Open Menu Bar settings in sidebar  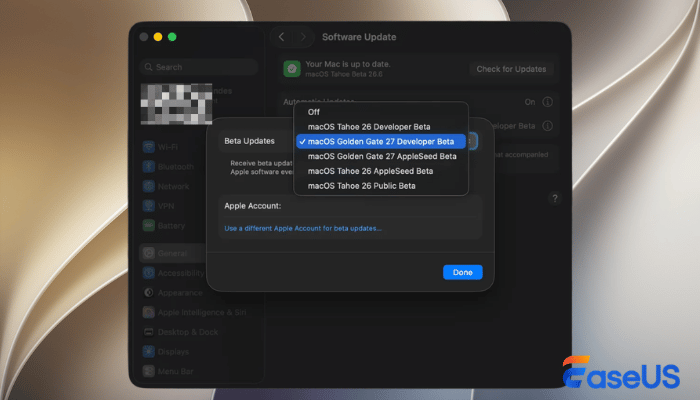(168, 371)
